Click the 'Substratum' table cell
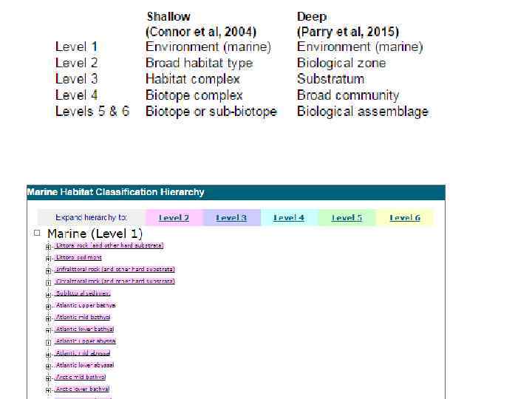 coord(330,79)
